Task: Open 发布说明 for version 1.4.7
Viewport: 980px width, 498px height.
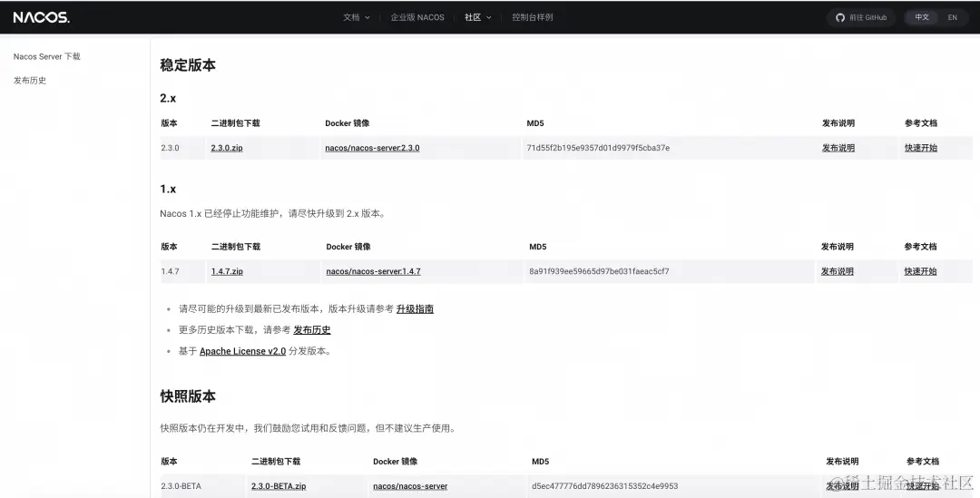Action: (x=838, y=271)
